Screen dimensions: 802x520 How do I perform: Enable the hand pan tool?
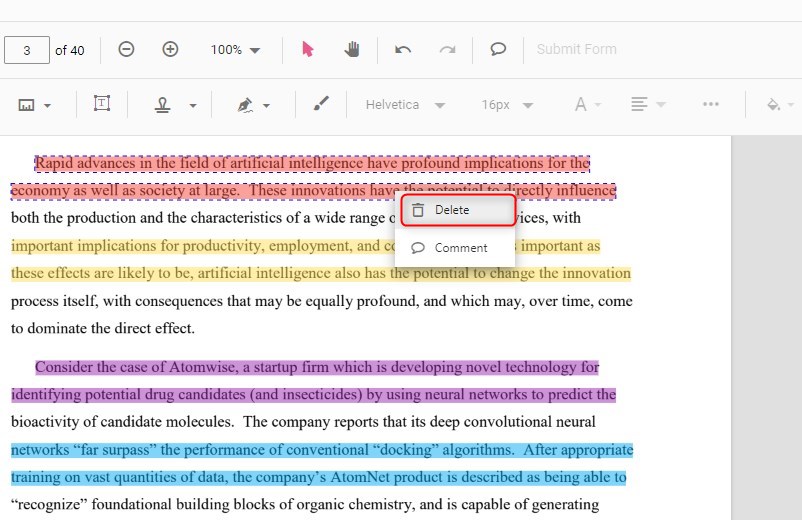tap(352, 50)
